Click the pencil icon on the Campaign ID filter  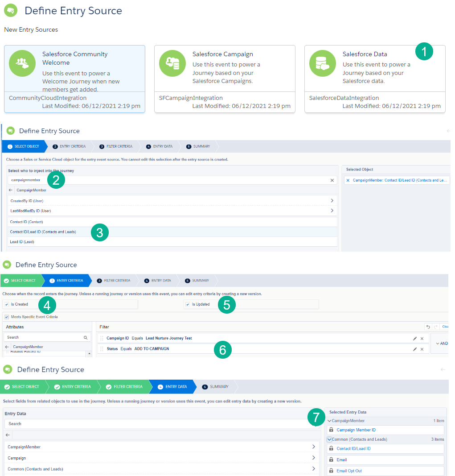click(415, 338)
